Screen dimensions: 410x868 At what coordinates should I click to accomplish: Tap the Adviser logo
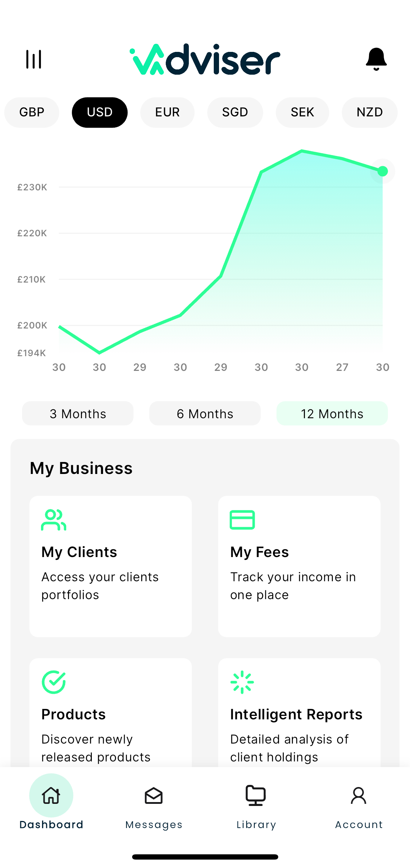(205, 59)
